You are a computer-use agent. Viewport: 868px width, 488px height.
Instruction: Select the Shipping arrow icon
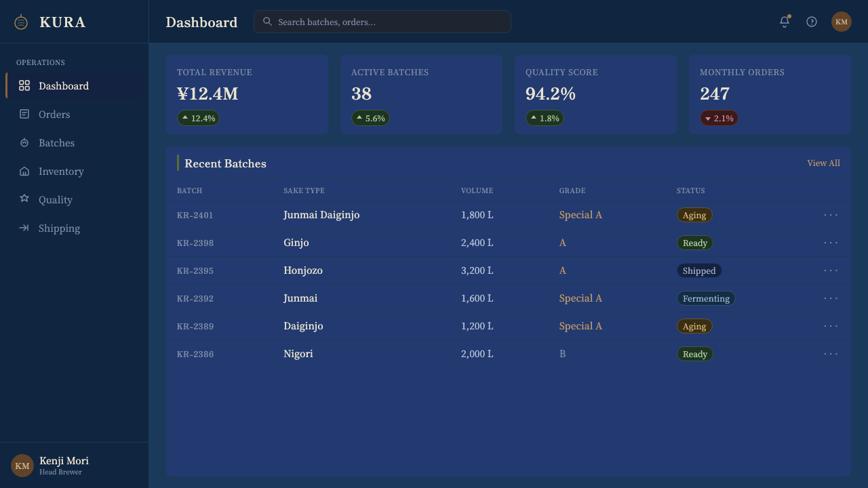click(x=24, y=228)
